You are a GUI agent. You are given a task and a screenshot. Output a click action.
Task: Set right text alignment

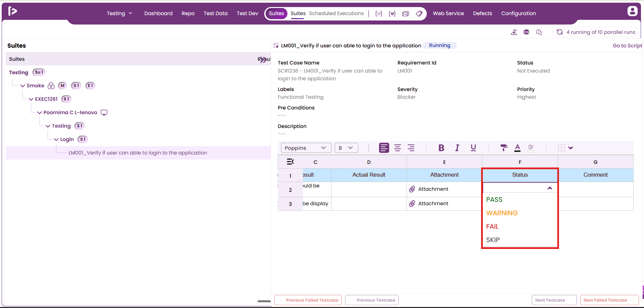[411, 148]
